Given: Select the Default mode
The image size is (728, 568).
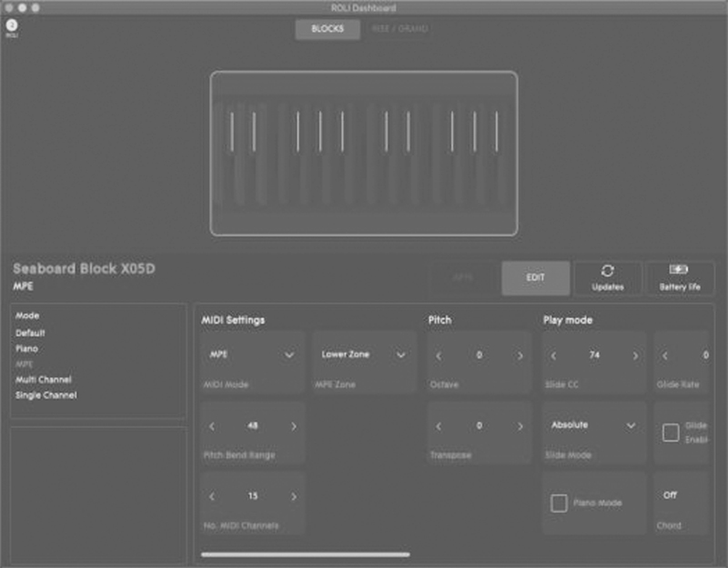Looking at the screenshot, I should coord(30,333).
